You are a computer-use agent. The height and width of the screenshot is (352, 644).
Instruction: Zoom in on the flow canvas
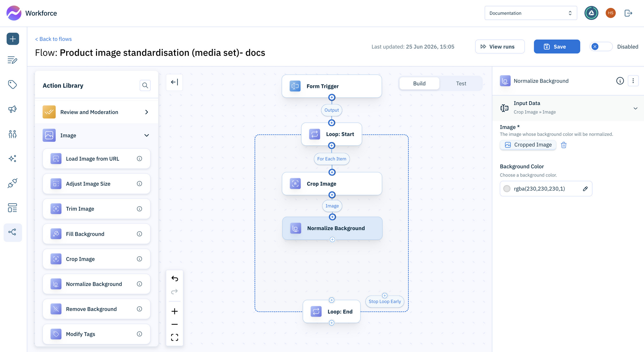(175, 311)
